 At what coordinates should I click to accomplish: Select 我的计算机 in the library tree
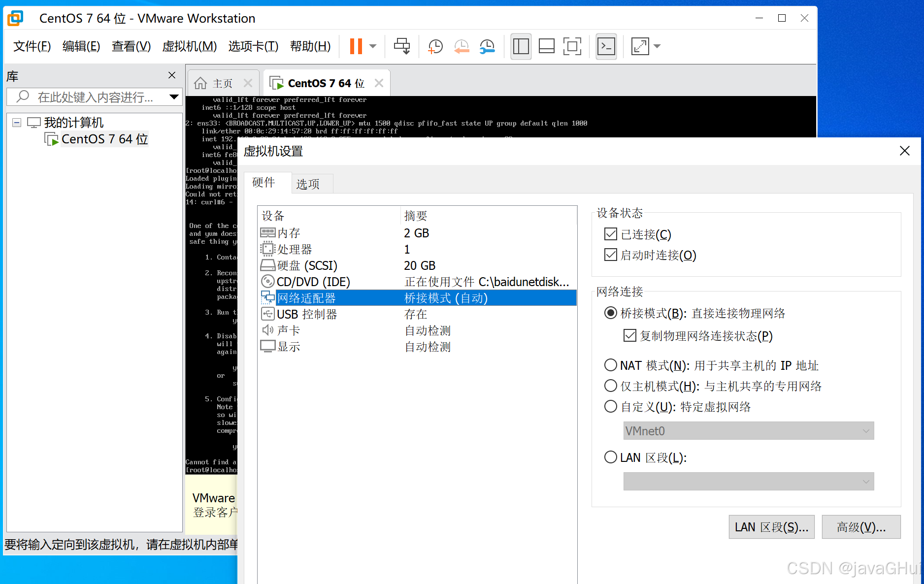[x=74, y=123]
